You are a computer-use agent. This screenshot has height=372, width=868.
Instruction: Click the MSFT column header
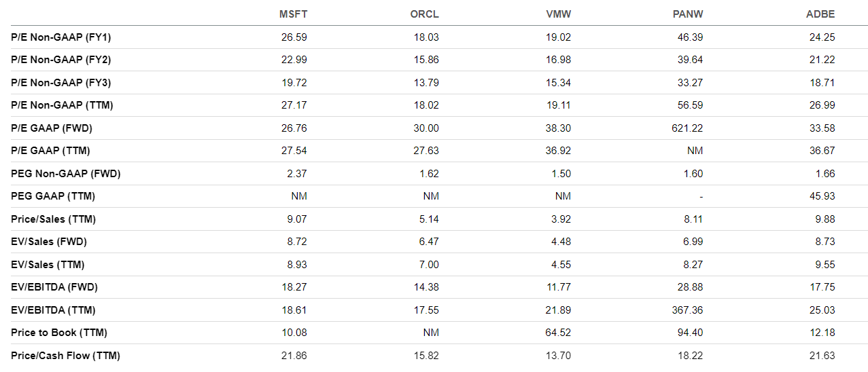click(x=294, y=14)
